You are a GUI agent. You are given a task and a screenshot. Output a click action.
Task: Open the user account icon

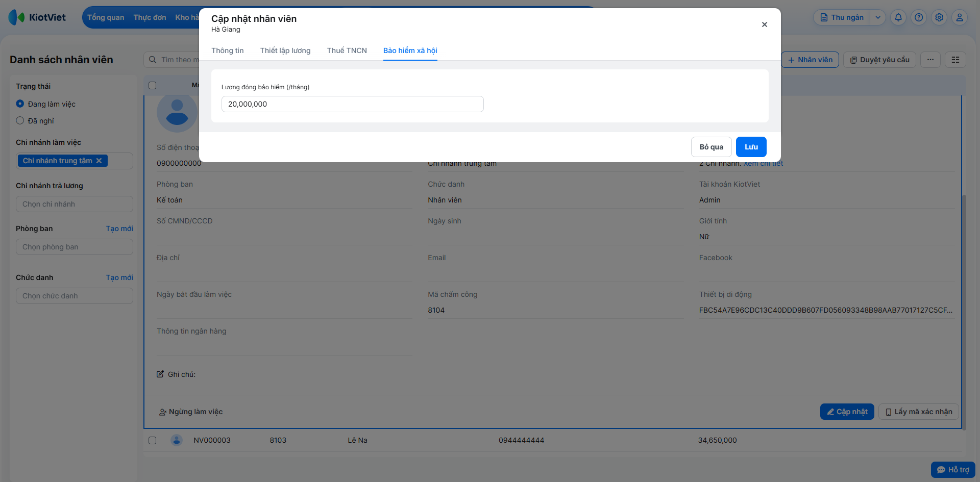click(x=960, y=17)
